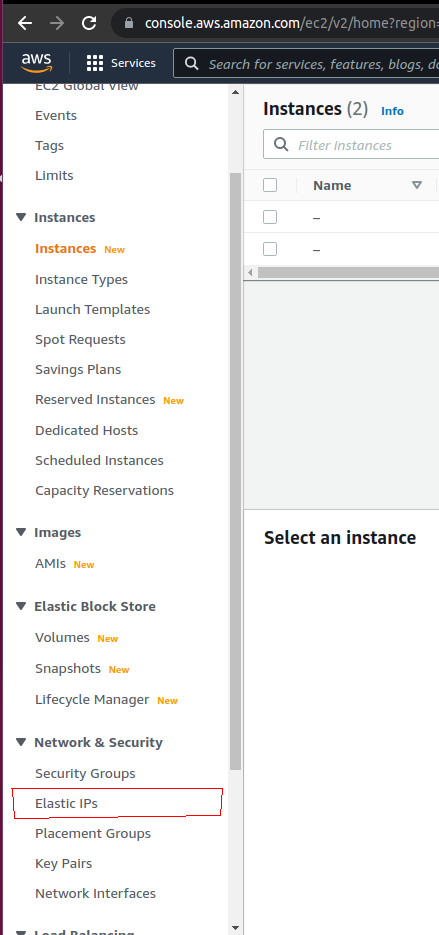Click the magnifier icon in Filter instances
The height and width of the screenshot is (935, 439).
click(281, 145)
